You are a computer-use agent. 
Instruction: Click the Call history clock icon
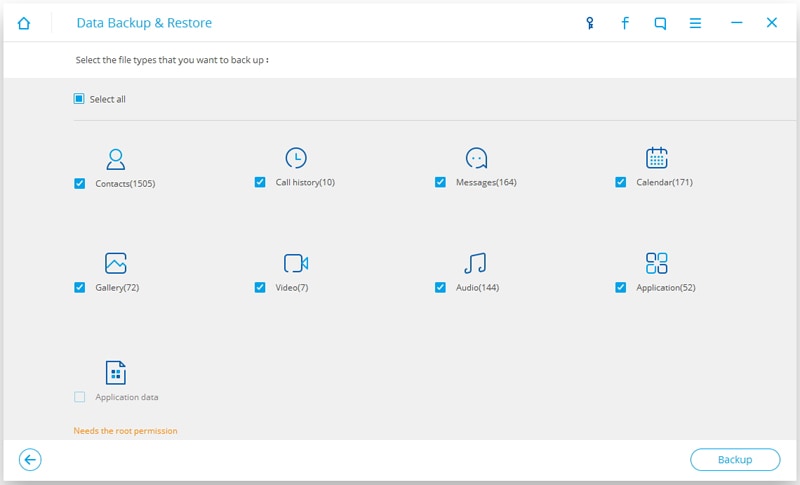click(x=296, y=158)
